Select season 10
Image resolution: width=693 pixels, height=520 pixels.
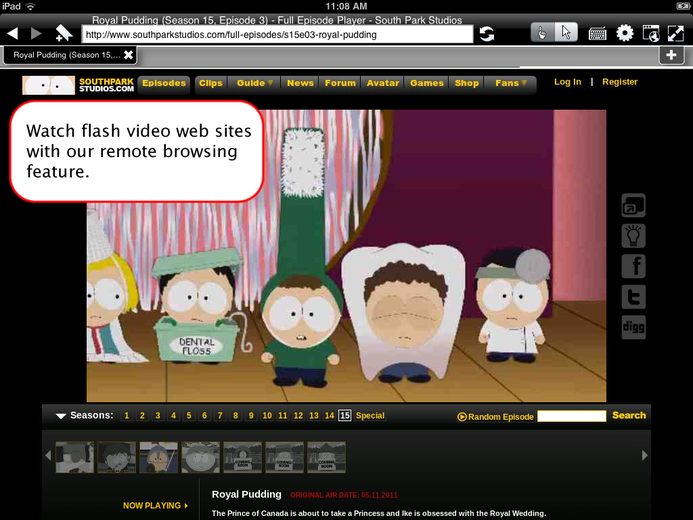[x=267, y=416]
